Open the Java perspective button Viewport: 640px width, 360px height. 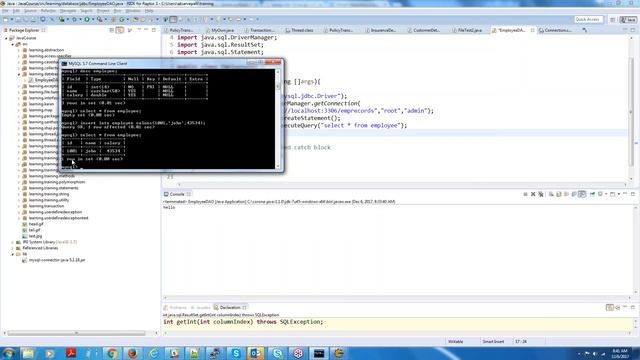[x=628, y=20]
